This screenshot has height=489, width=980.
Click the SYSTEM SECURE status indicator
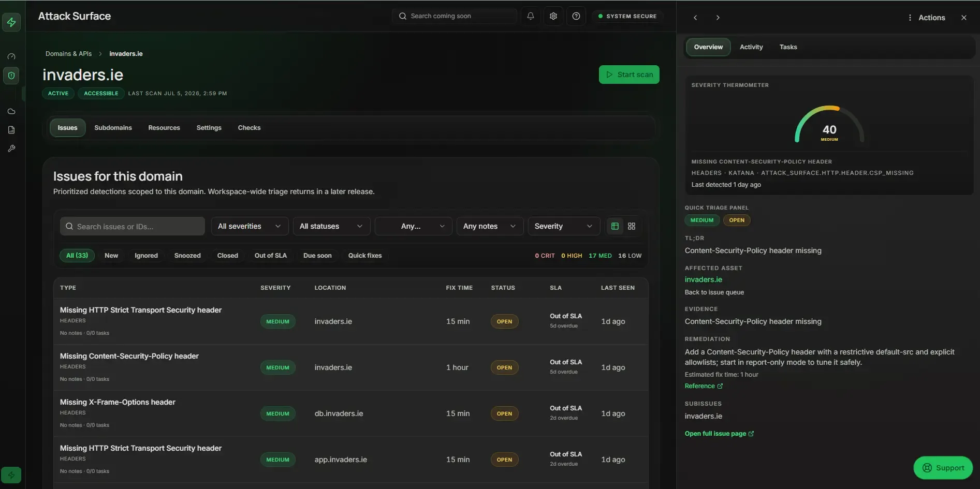click(x=627, y=16)
